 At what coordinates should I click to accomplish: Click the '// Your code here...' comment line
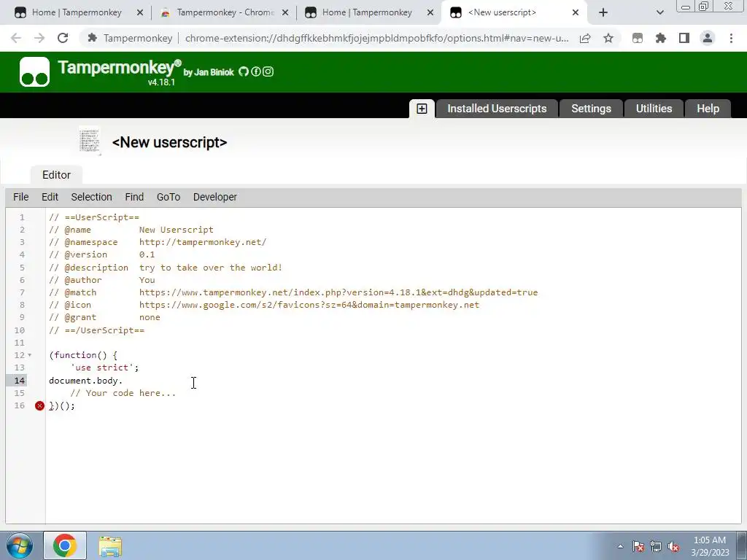(123, 393)
